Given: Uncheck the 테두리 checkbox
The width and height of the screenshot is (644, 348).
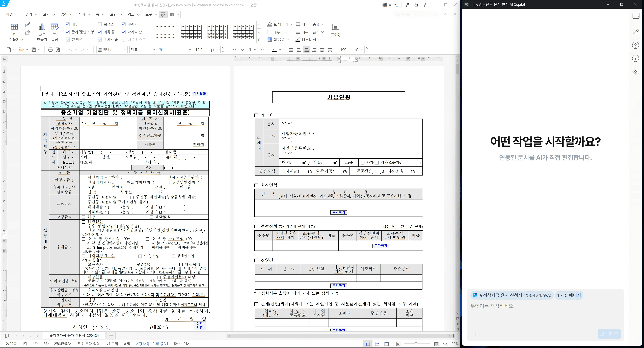Looking at the screenshot, I should pos(67,24).
